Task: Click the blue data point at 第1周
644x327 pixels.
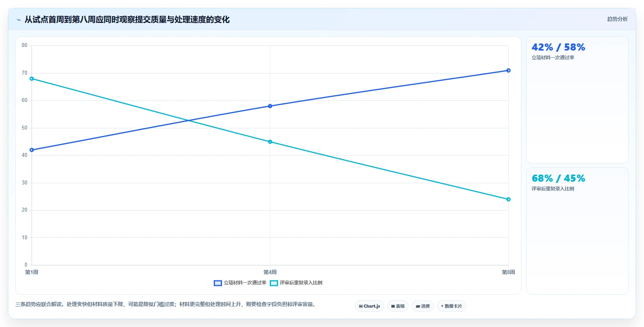Action: click(32, 150)
